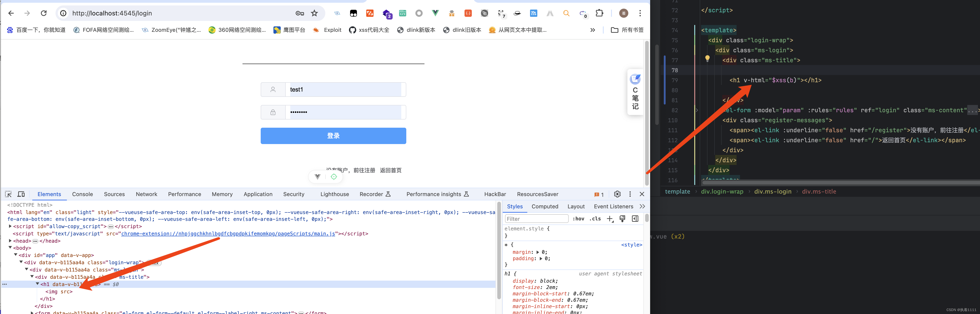Open DevTools settings gear
Viewport: 980px width, 314px height.
[617, 194]
